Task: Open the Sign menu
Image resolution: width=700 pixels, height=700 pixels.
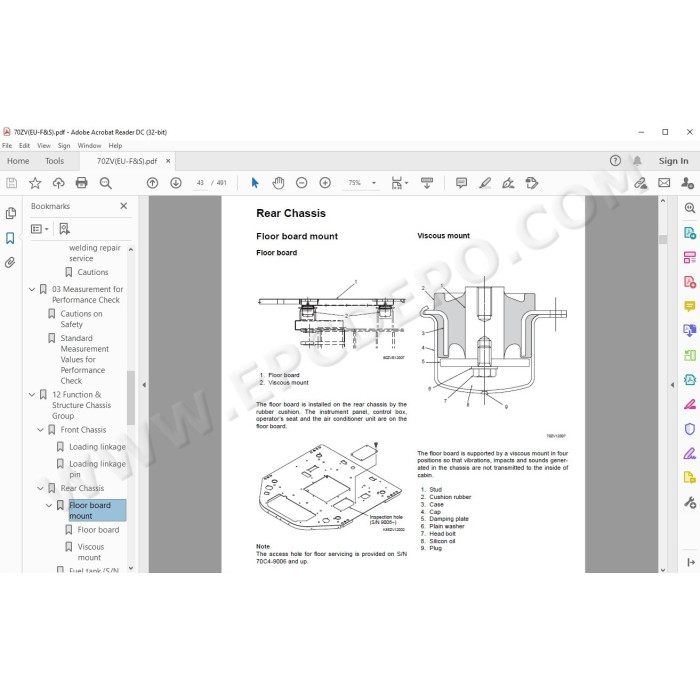Action: coord(64,146)
